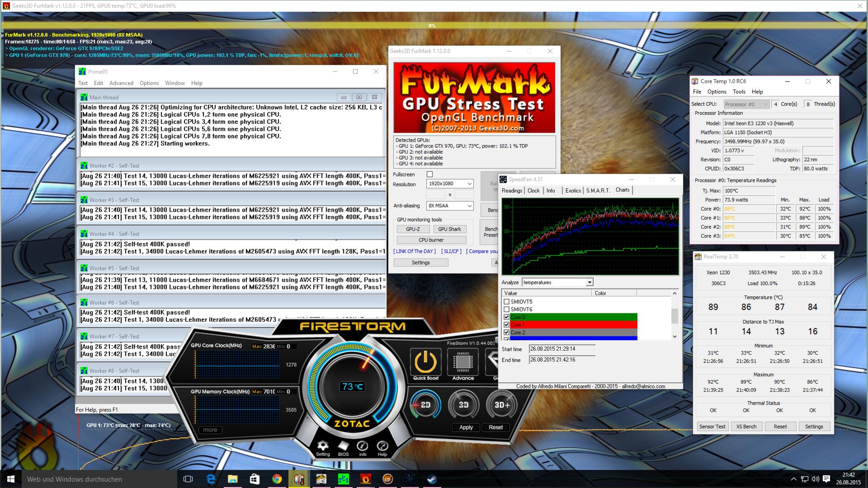Open File Explorer from the taskbar
The image size is (868, 488).
click(x=232, y=479)
